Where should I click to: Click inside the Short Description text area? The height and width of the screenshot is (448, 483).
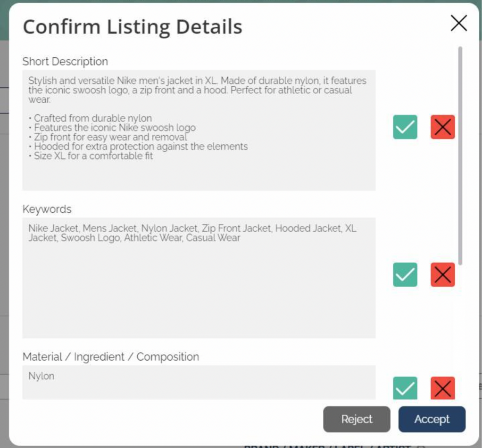pyautogui.click(x=199, y=130)
